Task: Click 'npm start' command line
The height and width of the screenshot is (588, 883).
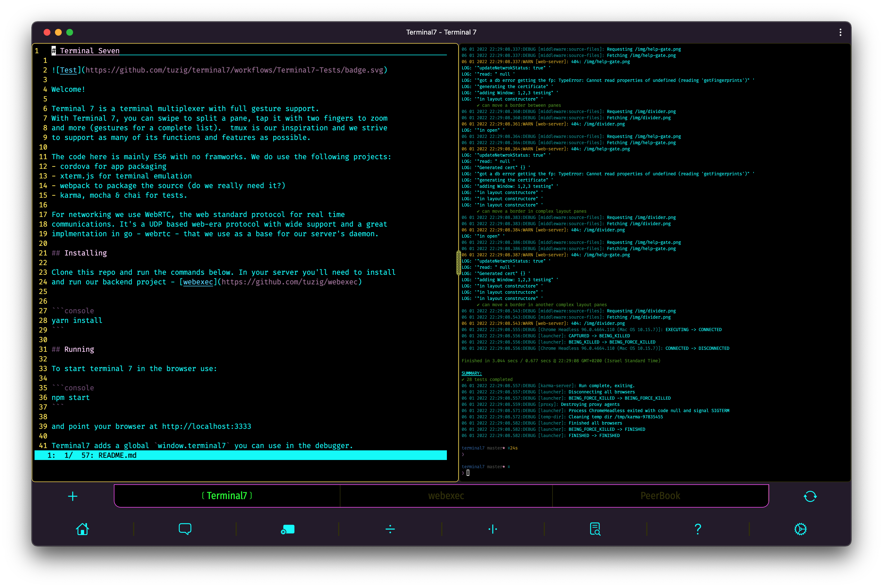Action: [x=71, y=397]
